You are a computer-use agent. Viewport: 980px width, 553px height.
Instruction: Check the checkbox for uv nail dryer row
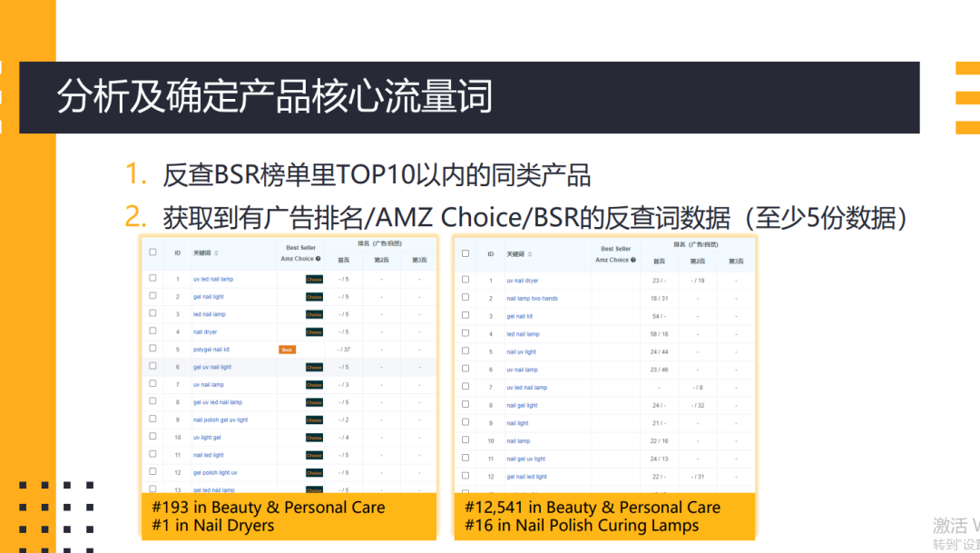465,278
